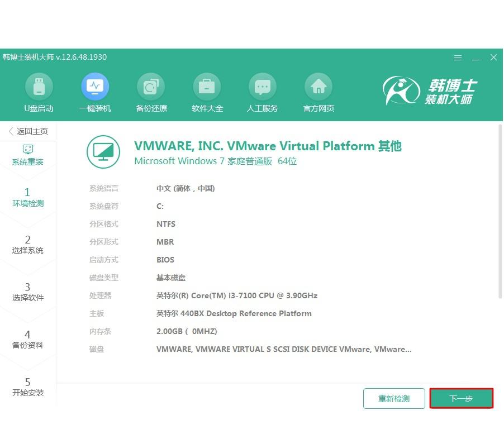Open the 备份还原 backup restore icon

coord(151,87)
